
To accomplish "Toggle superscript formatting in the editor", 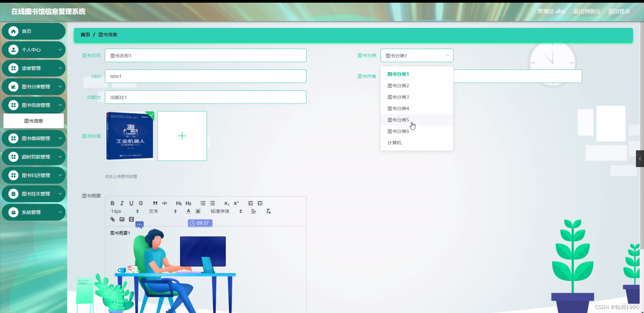I will [x=236, y=203].
